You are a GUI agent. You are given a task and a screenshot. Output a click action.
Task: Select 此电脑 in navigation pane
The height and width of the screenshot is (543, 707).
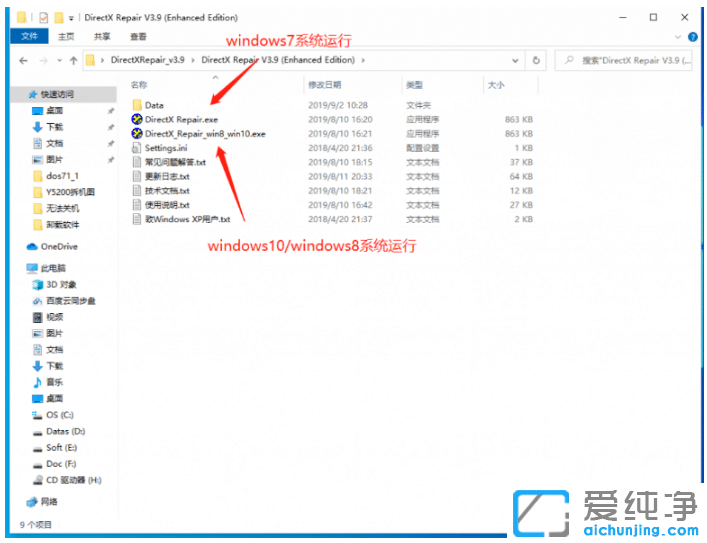coord(53,268)
